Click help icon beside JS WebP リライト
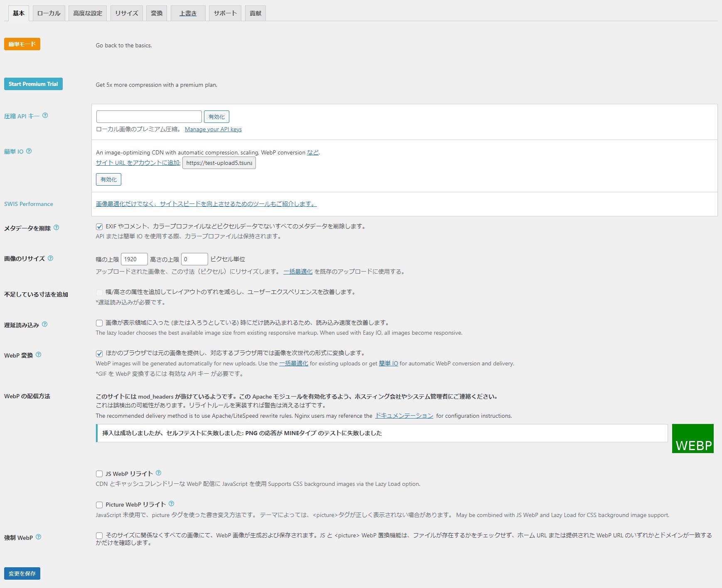Viewport: 722px width, 588px height. (159, 473)
